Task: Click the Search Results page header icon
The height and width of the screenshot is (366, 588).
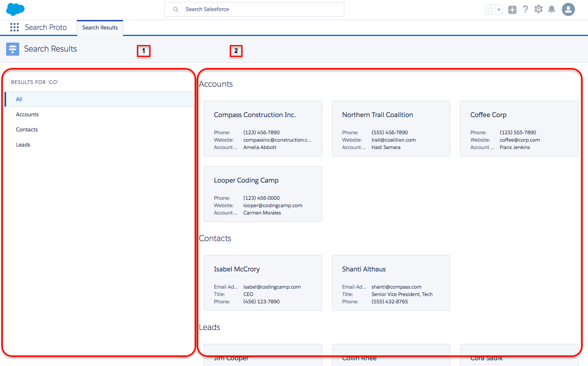Action: (x=13, y=49)
